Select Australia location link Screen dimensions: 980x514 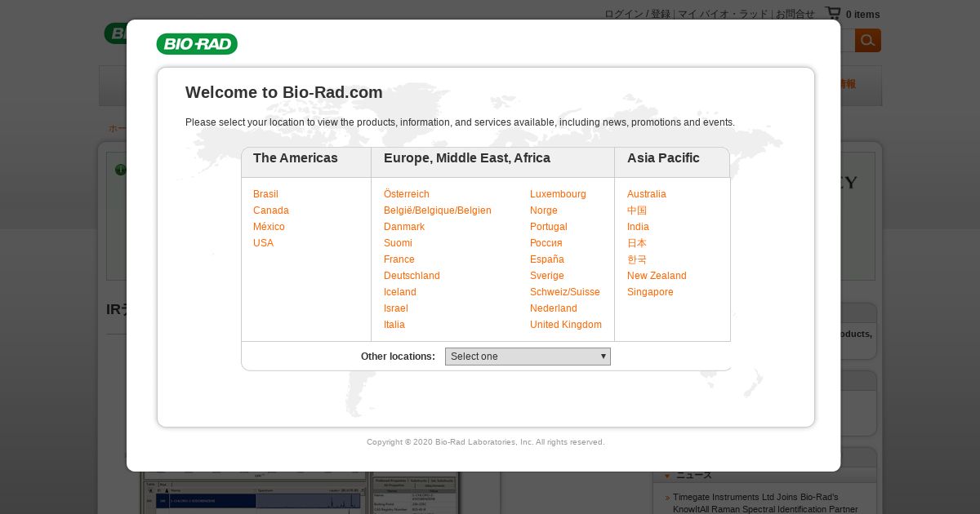647,194
